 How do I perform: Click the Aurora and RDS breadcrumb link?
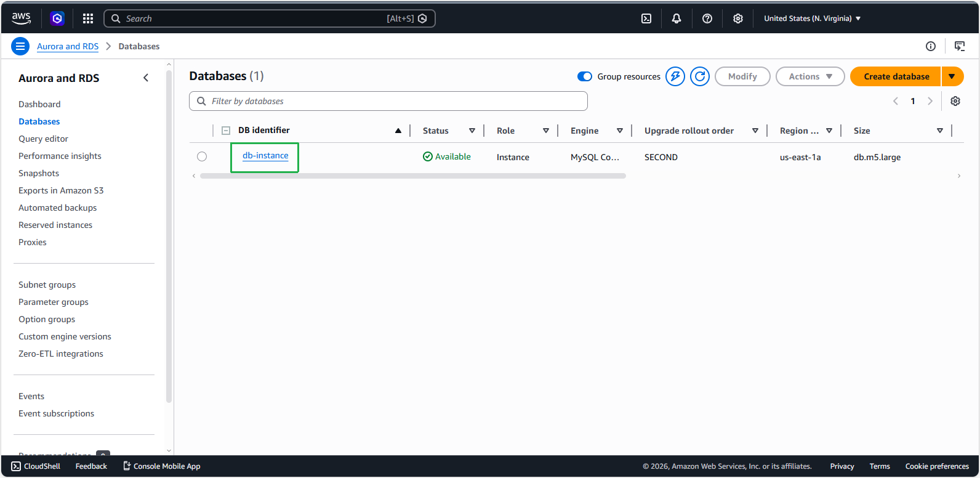pos(68,46)
